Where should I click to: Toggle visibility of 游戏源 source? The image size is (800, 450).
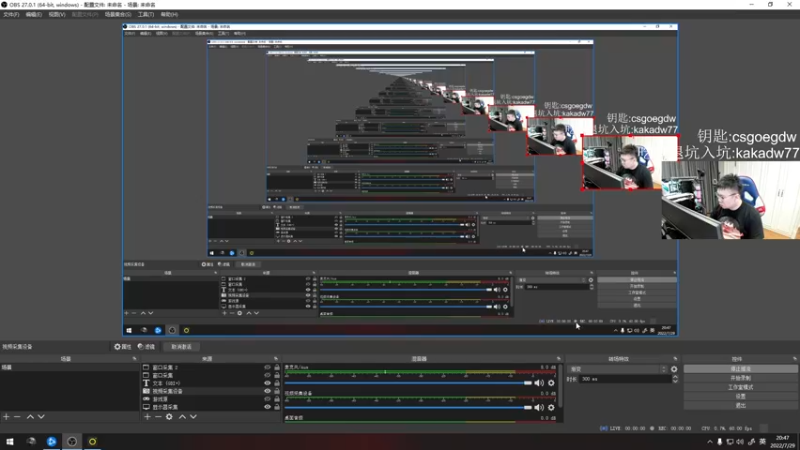click(x=267, y=399)
